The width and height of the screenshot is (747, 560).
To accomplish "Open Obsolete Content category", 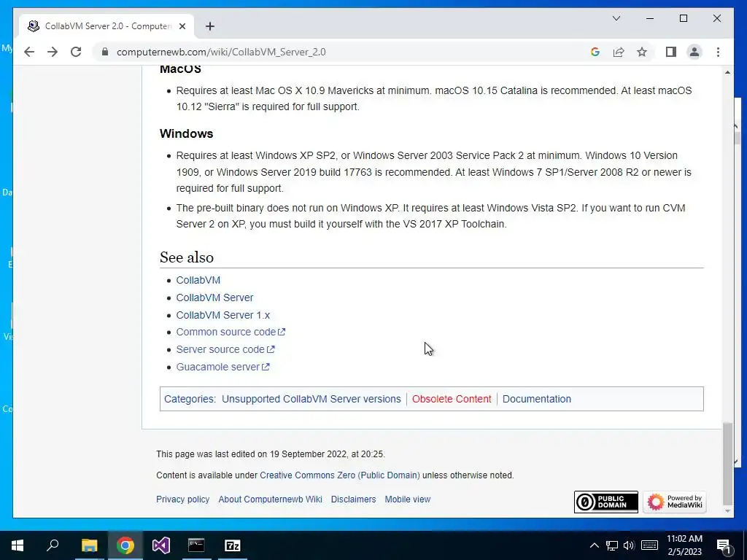I will click(451, 399).
